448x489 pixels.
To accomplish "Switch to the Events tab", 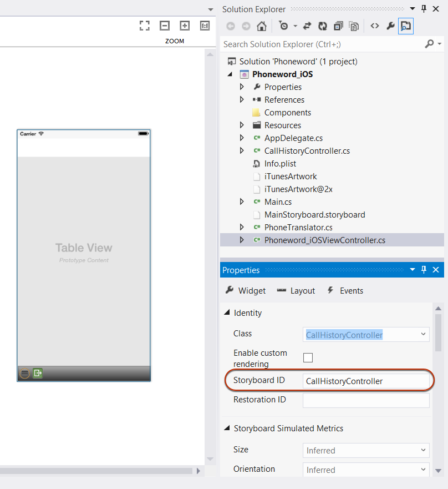I will [345, 291].
